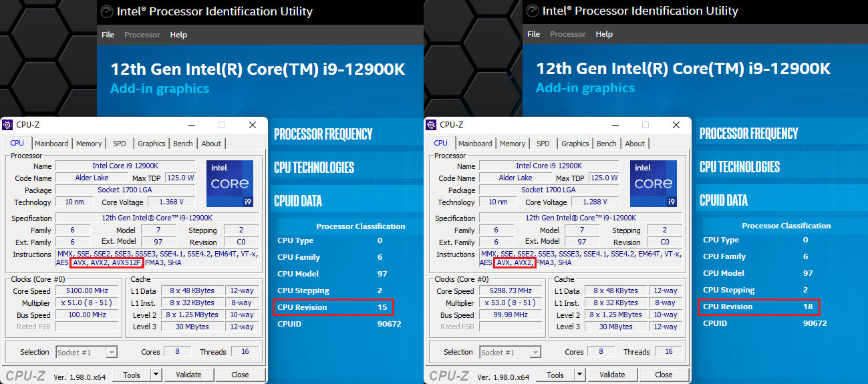Click Close button in 5298.73 MHz CPU-Z window

tap(664, 375)
